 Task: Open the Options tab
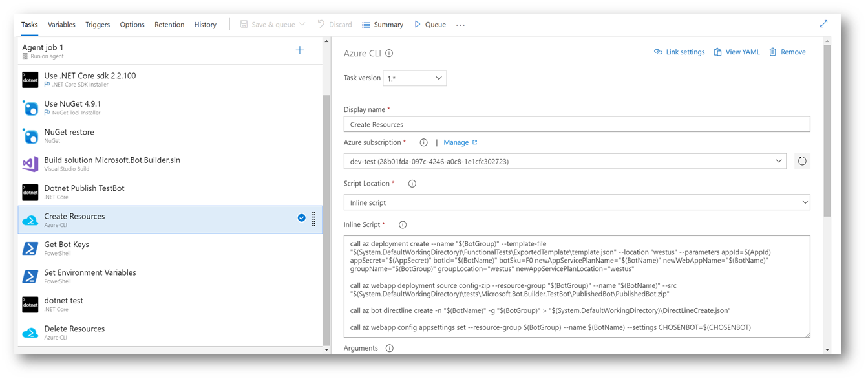pos(132,25)
